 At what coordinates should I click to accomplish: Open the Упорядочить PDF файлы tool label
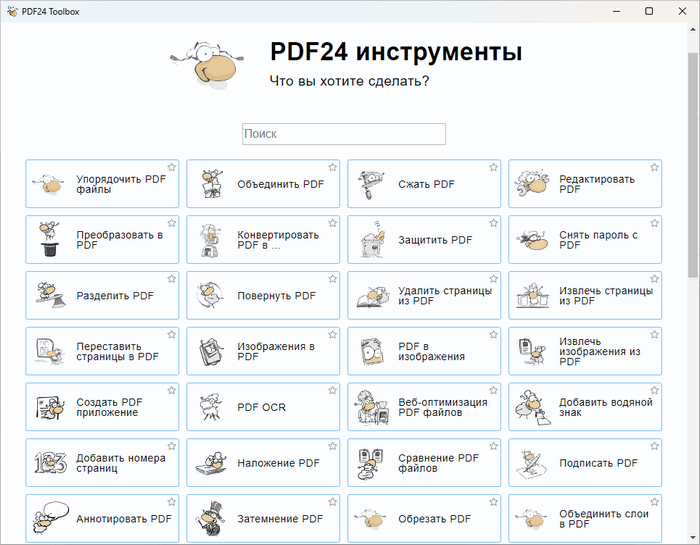(x=121, y=184)
